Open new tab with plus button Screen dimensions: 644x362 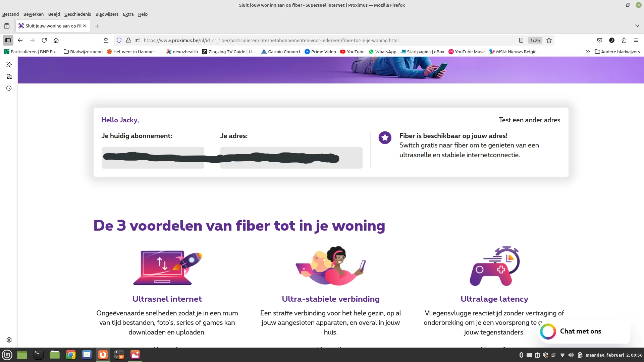97,26
